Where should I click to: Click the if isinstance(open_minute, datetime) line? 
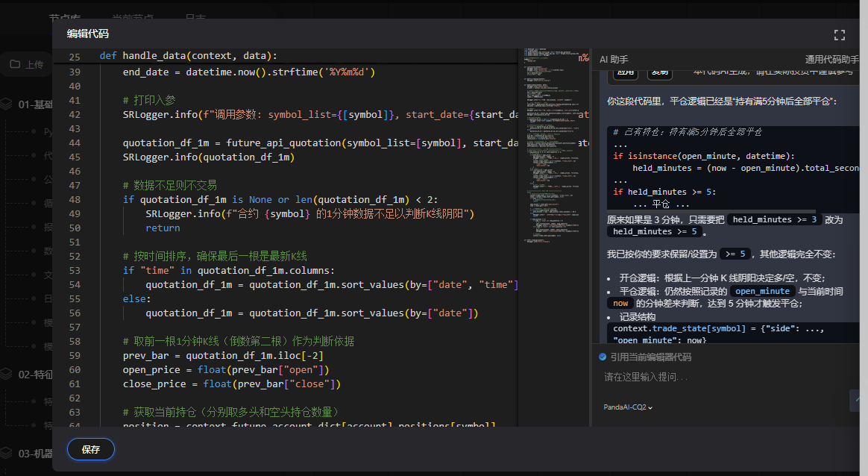coord(704,156)
